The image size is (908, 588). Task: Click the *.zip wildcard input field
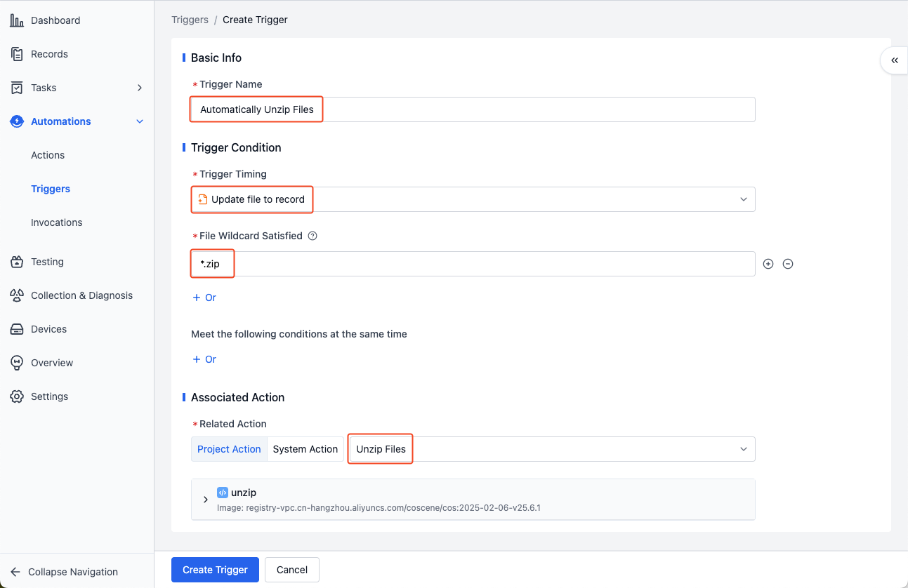pyautogui.click(x=473, y=264)
